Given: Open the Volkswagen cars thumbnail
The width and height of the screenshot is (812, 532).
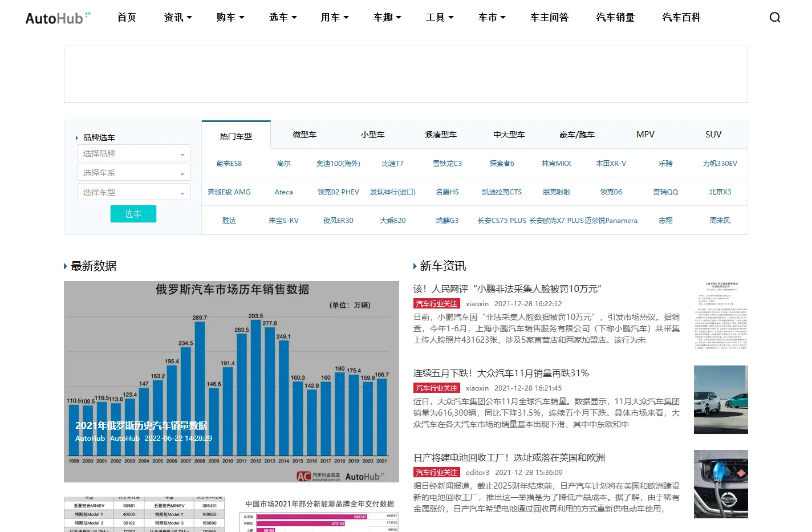Looking at the screenshot, I should click(721, 400).
